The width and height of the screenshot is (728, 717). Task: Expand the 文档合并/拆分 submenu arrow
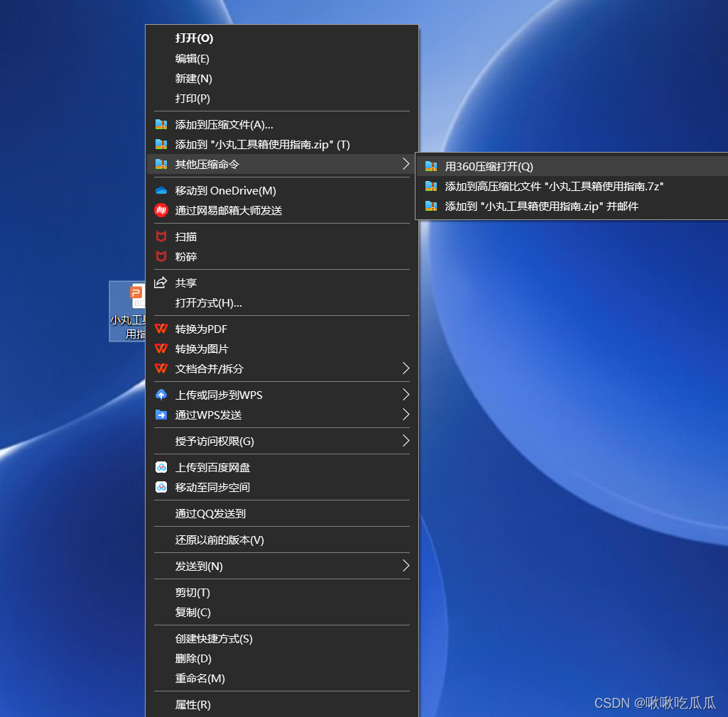[x=406, y=368]
